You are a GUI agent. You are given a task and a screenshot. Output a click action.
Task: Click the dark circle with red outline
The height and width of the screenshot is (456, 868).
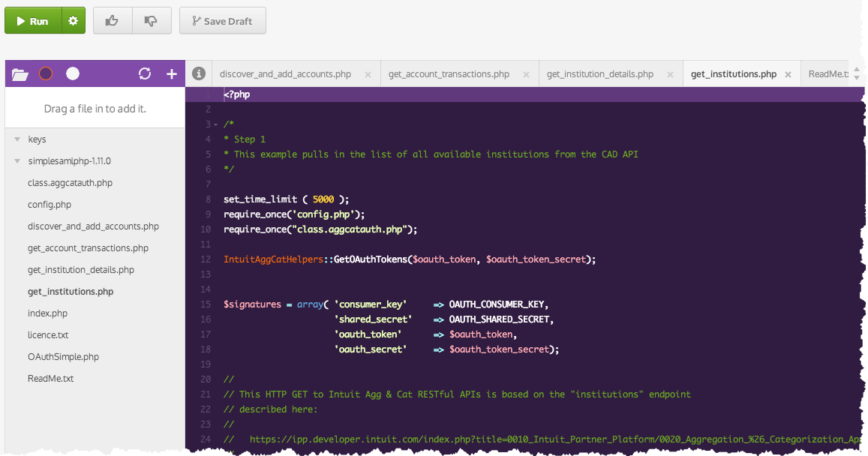(46, 73)
